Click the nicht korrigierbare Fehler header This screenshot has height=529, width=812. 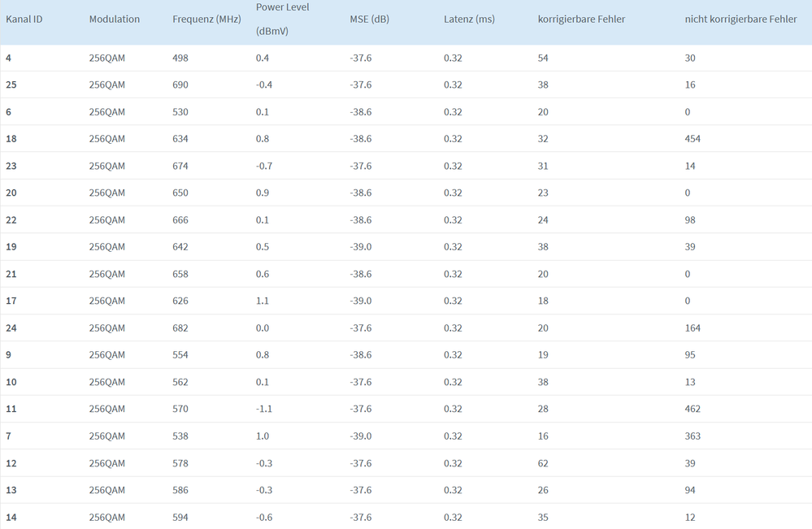(x=740, y=19)
